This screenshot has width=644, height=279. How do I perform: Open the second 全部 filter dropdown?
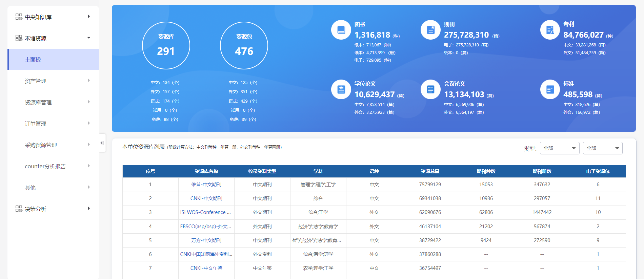(x=602, y=148)
